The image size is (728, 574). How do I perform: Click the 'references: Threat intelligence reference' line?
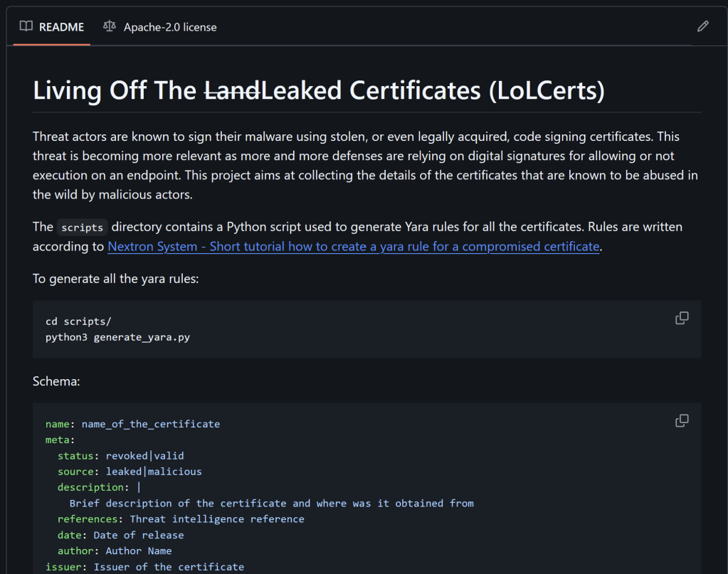point(181,519)
